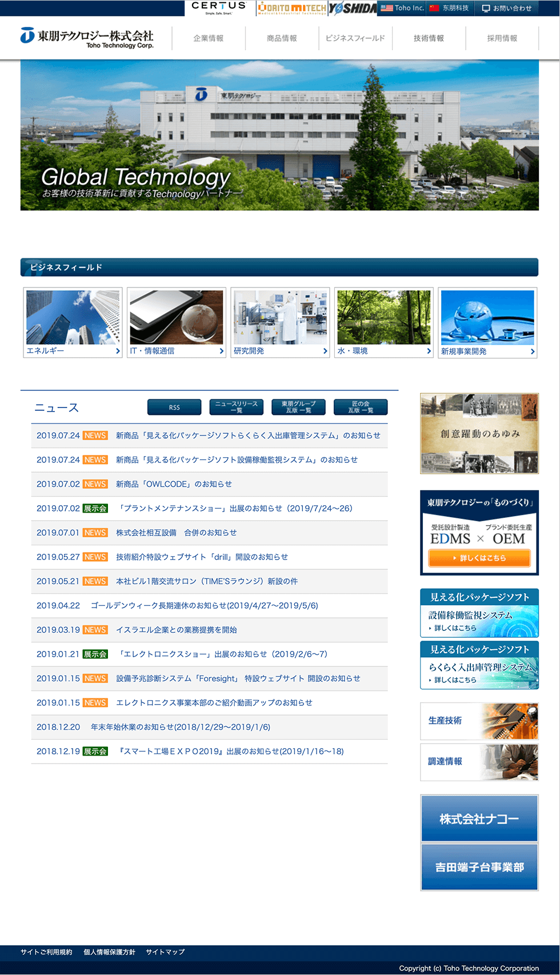Viewport: 560px width, 975px height.
Task: Open サイトマップ in the footer
Action: tap(165, 952)
